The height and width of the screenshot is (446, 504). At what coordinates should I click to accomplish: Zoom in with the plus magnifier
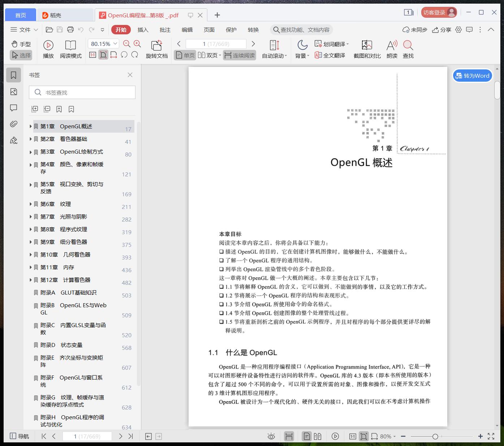[137, 44]
